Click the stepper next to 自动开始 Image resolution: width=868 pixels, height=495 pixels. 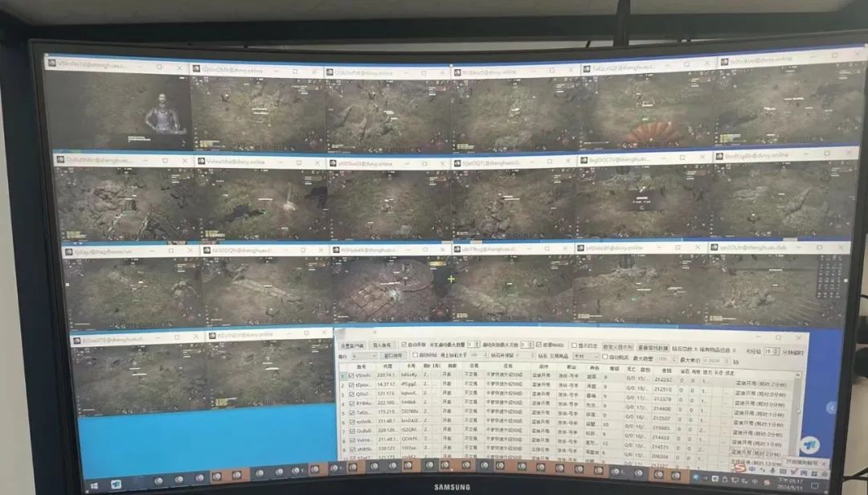(473, 345)
